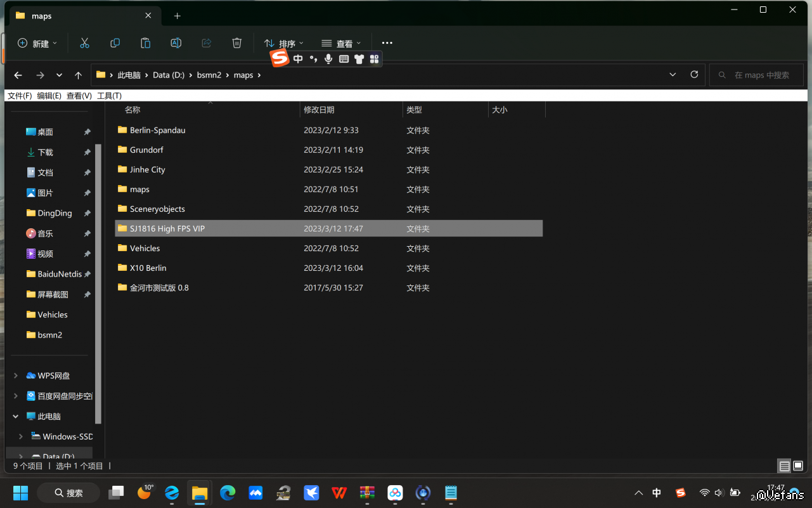This screenshot has width=812, height=508.
Task: Open the 排序 sort dropdown
Action: pos(283,43)
